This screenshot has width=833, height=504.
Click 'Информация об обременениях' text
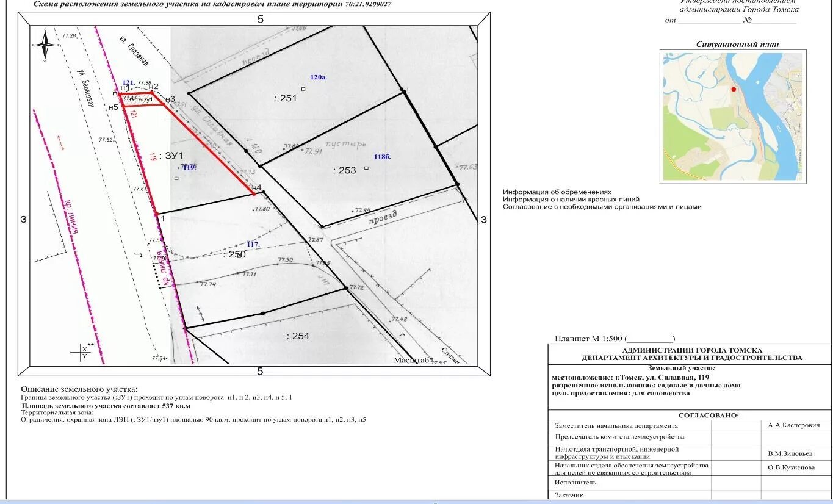pos(557,192)
